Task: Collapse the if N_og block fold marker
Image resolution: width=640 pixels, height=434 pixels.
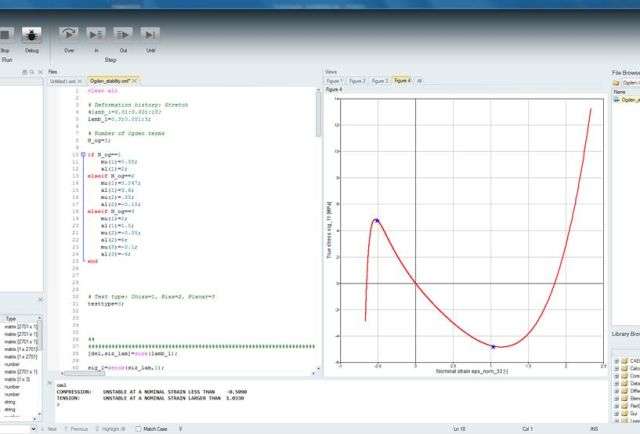Action: pos(83,155)
